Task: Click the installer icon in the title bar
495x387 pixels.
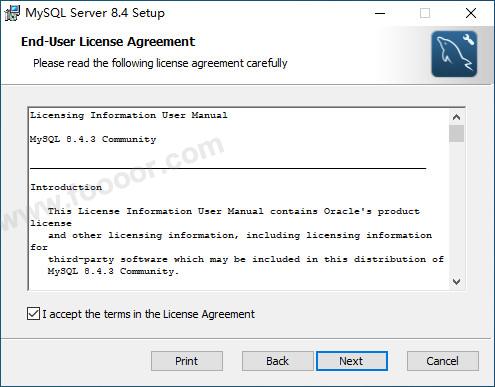Action: pos(12,13)
